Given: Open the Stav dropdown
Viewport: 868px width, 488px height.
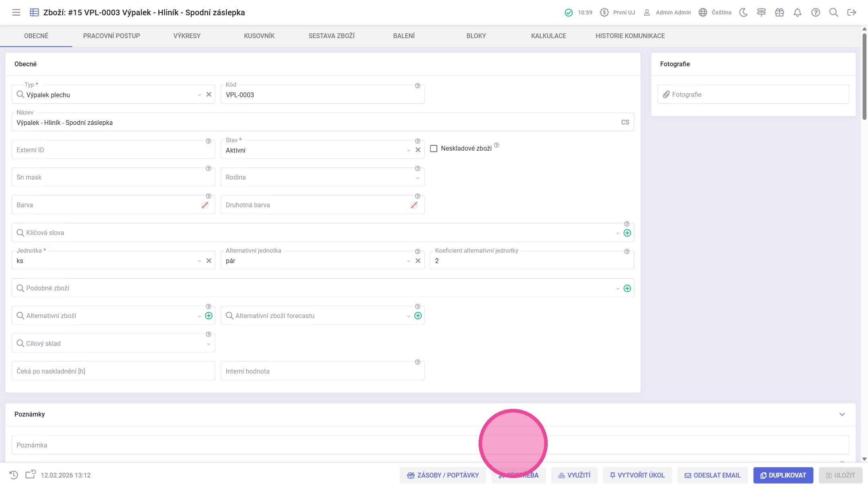Looking at the screenshot, I should (x=408, y=150).
